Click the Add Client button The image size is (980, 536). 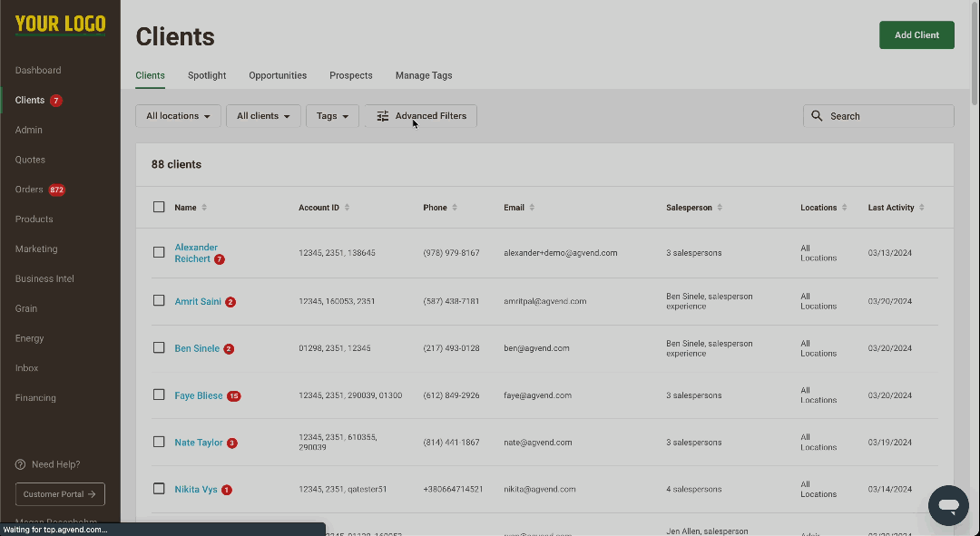coord(916,34)
